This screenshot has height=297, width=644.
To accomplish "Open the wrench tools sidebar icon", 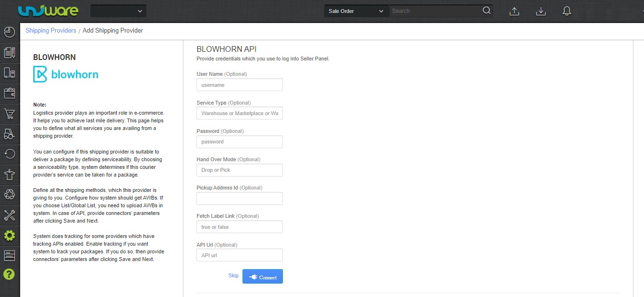I will click(10, 215).
